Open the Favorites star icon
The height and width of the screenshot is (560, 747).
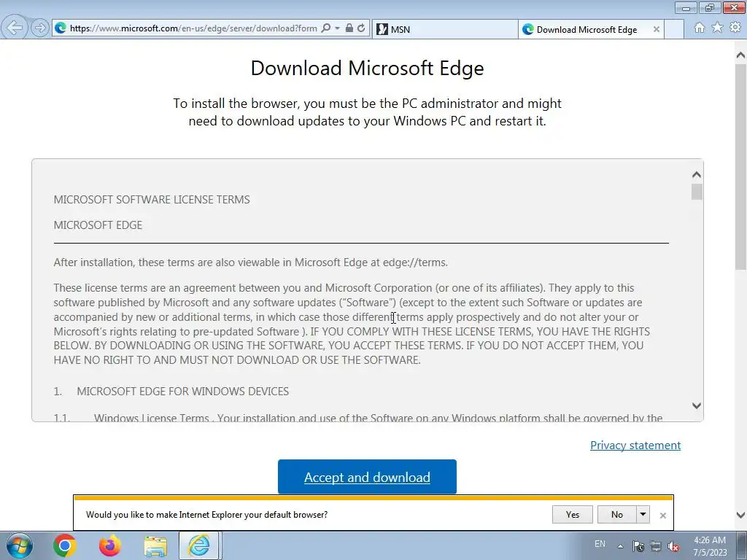718,28
